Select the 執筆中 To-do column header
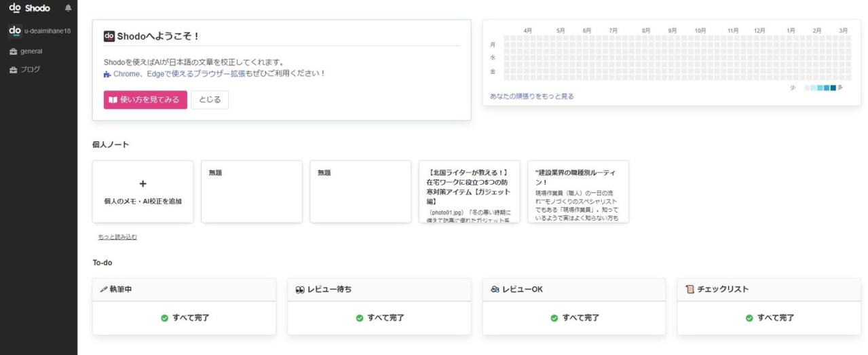This screenshot has width=868, height=355. click(185, 289)
